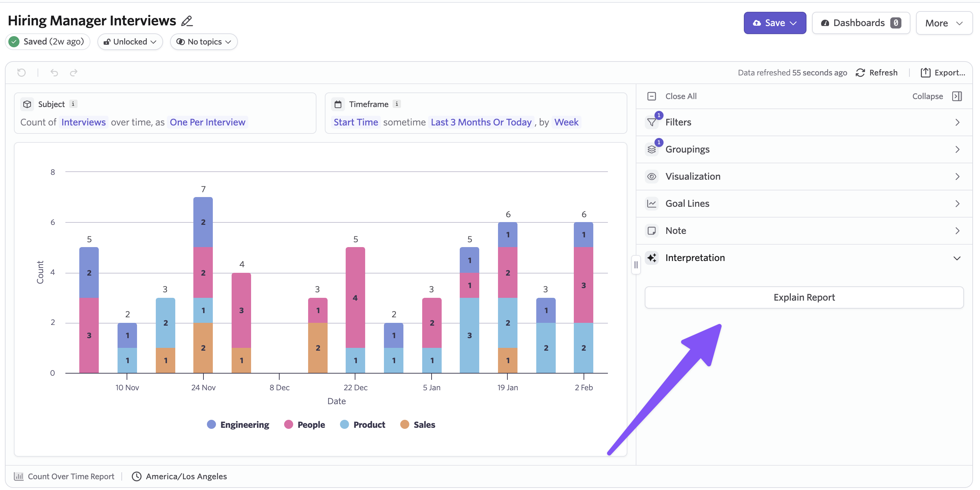Image resolution: width=980 pixels, height=490 pixels.
Task: Click the redo arrow icon
Action: [74, 72]
